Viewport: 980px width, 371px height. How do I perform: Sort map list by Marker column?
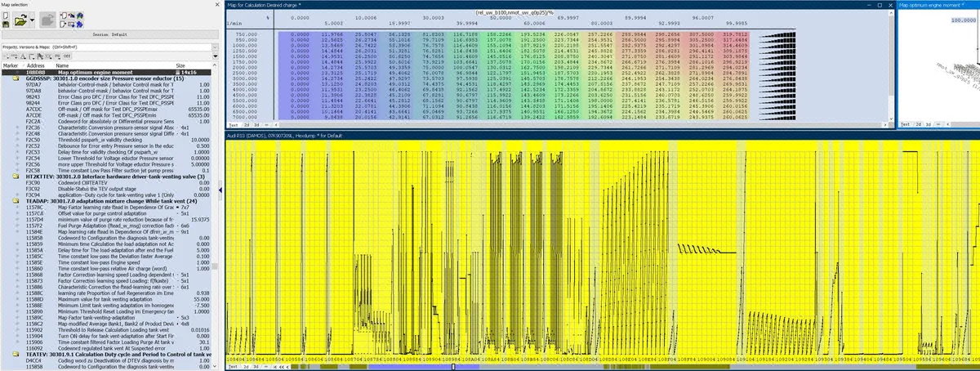click(x=11, y=65)
